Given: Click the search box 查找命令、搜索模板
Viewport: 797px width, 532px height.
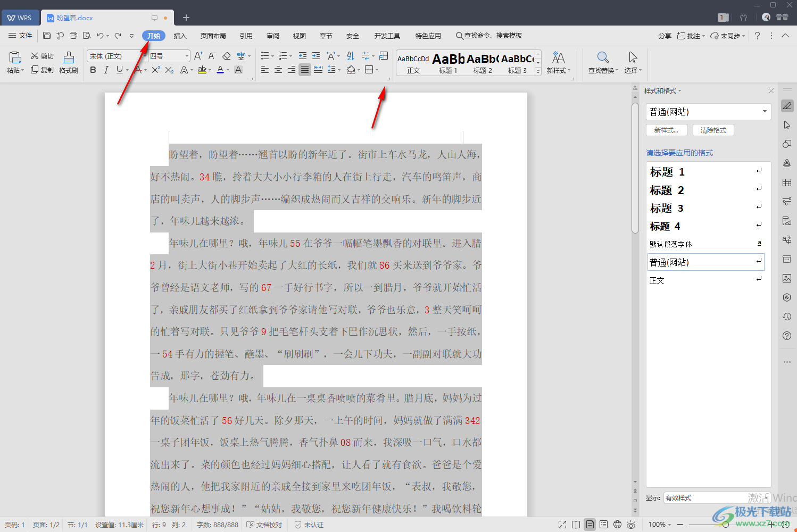Looking at the screenshot, I should point(489,36).
